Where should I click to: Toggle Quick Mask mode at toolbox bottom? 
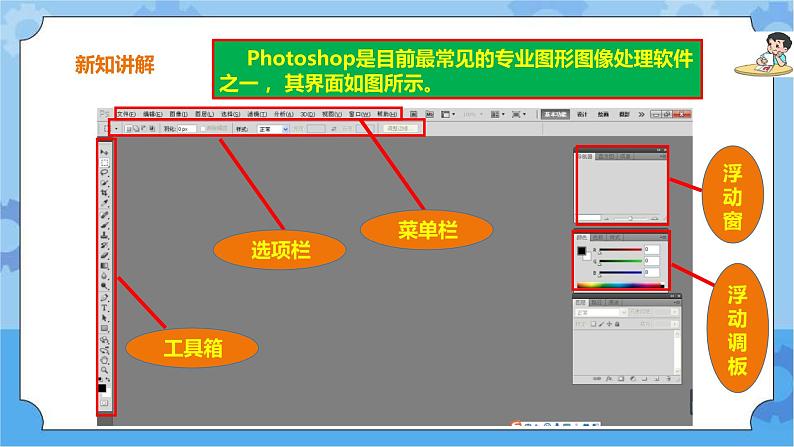(104, 403)
